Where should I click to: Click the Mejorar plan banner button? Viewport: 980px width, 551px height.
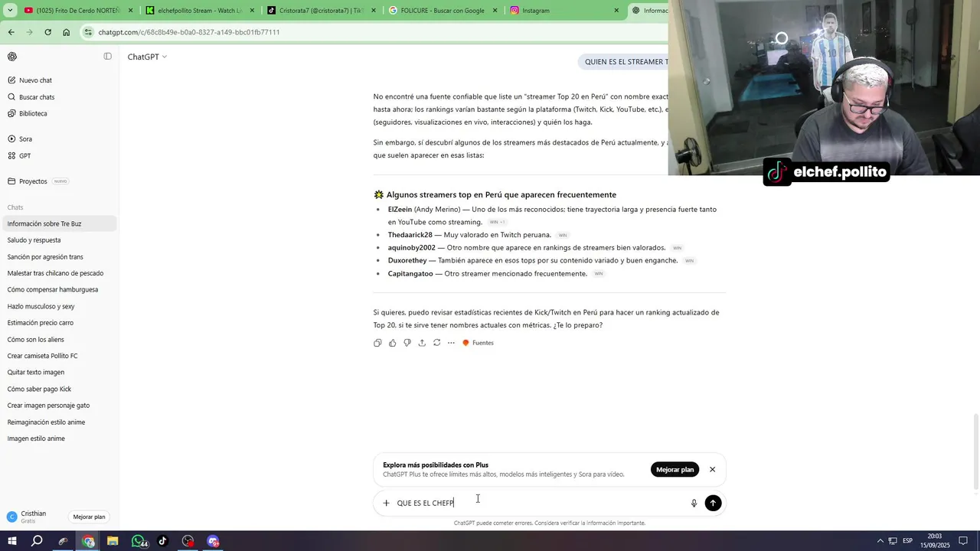point(675,469)
